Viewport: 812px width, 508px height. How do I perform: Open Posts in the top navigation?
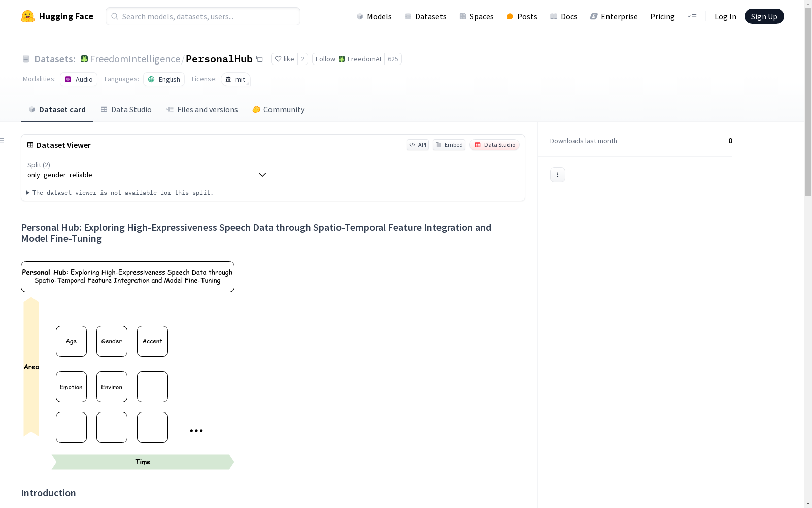coord(522,16)
